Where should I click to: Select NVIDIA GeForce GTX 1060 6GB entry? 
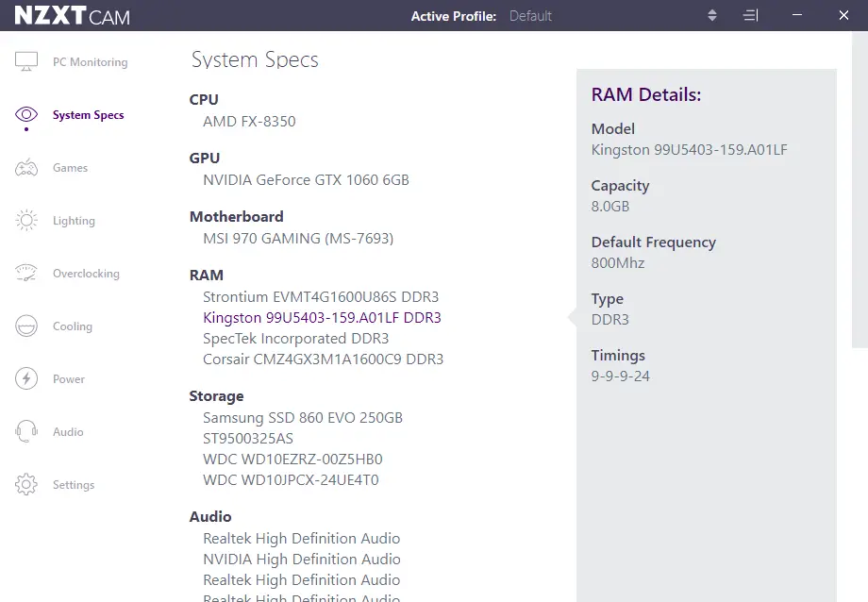pyautogui.click(x=306, y=180)
